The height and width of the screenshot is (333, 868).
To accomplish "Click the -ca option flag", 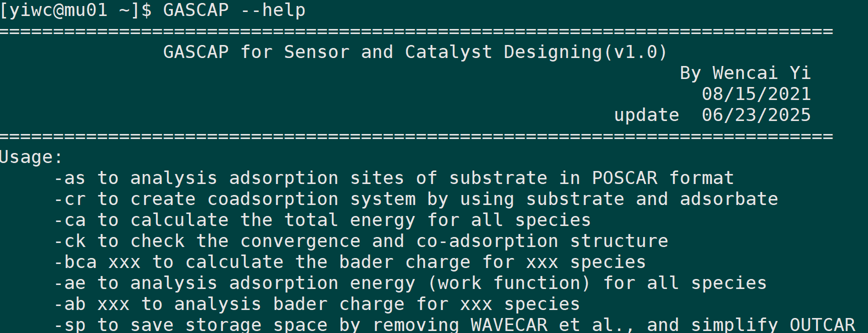I will (x=69, y=220).
